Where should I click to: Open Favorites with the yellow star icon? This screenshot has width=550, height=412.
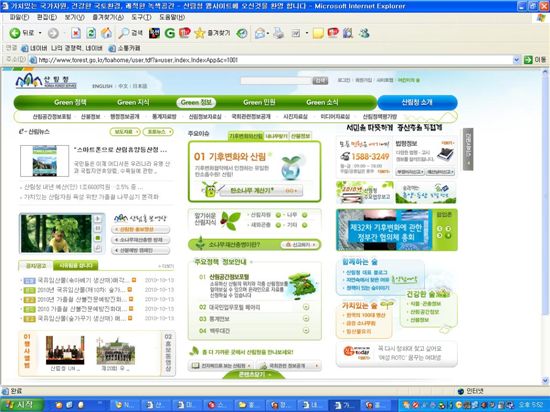coord(199,33)
